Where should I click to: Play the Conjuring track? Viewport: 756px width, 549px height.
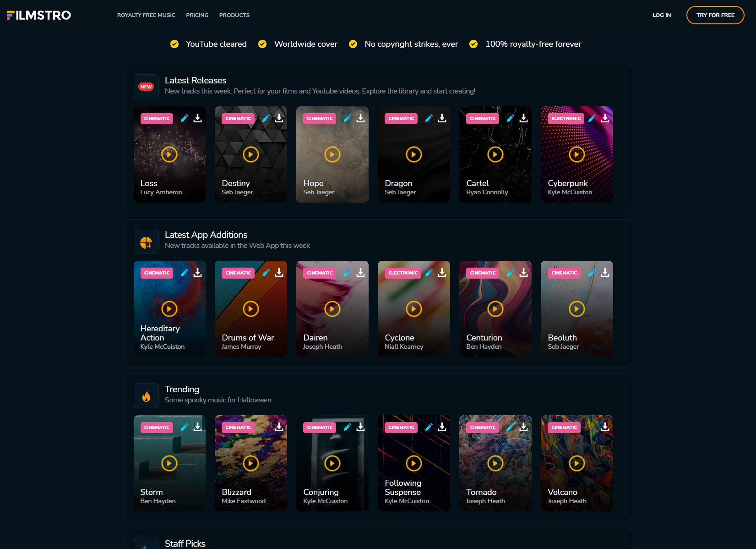(x=332, y=463)
